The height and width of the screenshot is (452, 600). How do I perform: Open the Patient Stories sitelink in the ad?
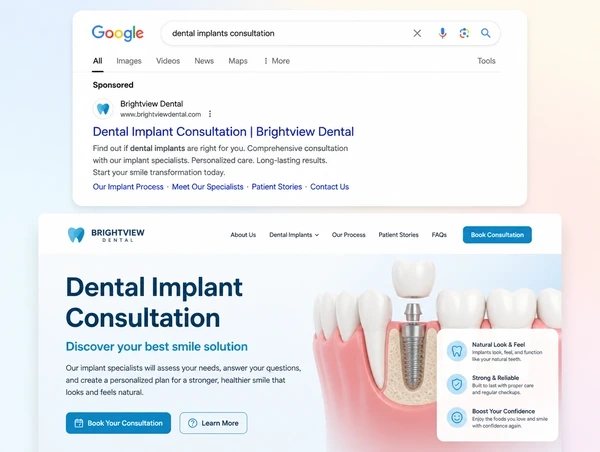point(277,187)
